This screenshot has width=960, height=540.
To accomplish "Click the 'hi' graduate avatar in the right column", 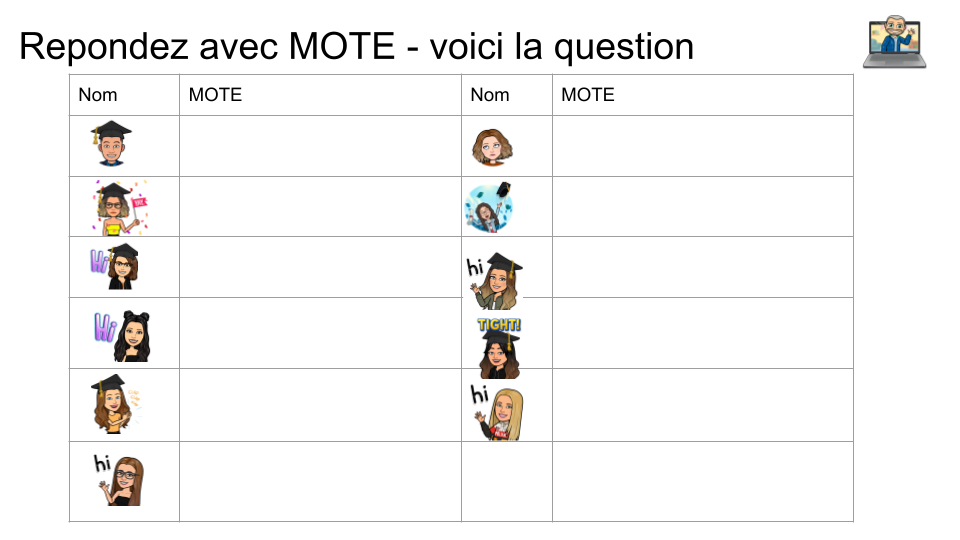I will [x=495, y=280].
